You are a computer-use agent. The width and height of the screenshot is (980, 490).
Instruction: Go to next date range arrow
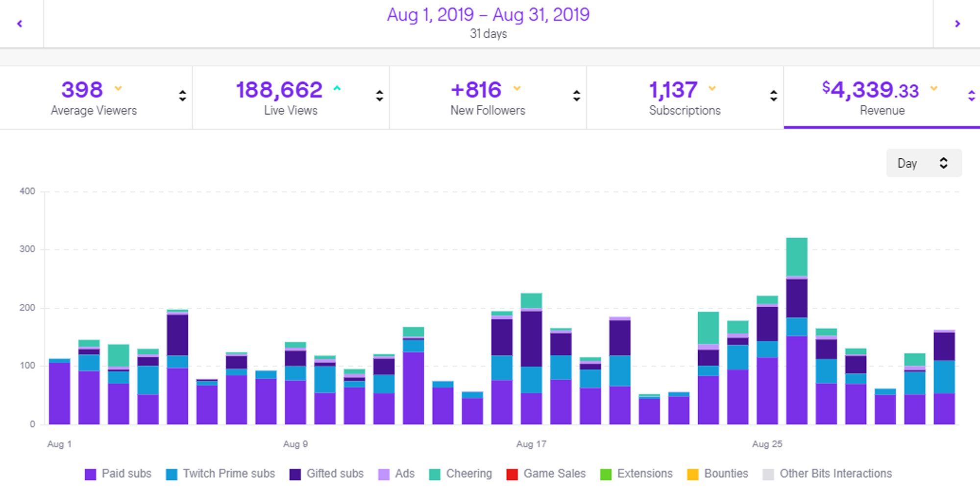(x=957, y=24)
